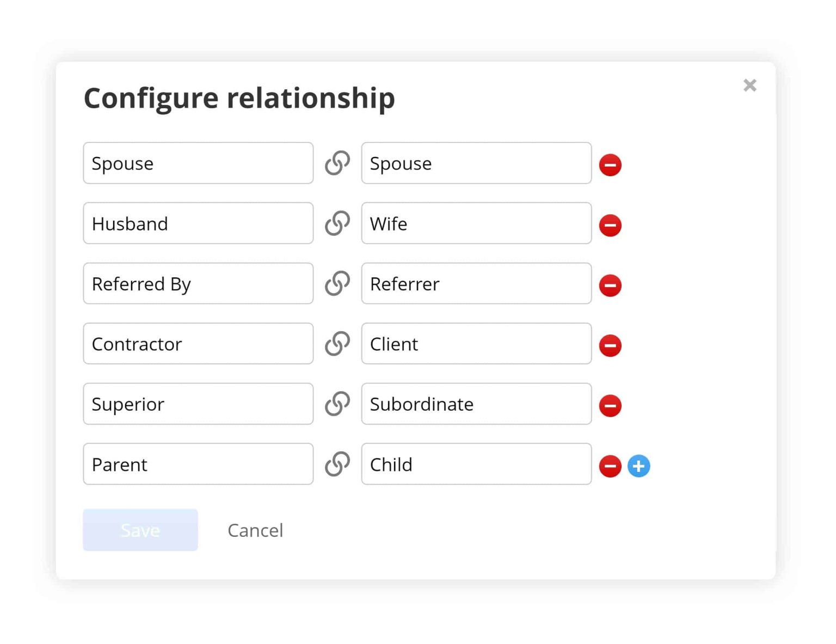Click the link icon between Contractor and Client

tap(337, 344)
